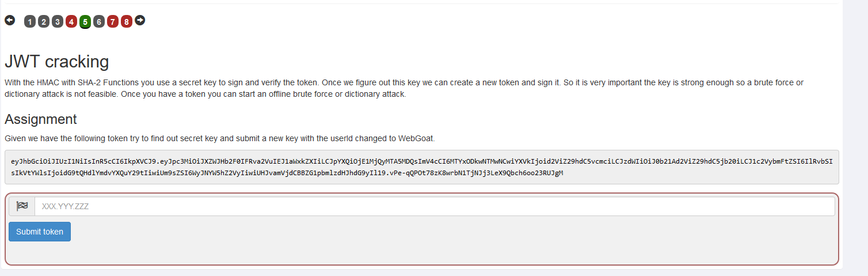This screenshot has height=276, width=868.
Task: Open lesson page 1
Action: pos(29,22)
